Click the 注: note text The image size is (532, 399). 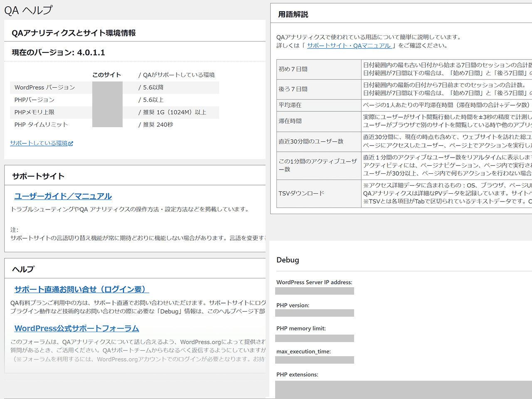[15, 230]
